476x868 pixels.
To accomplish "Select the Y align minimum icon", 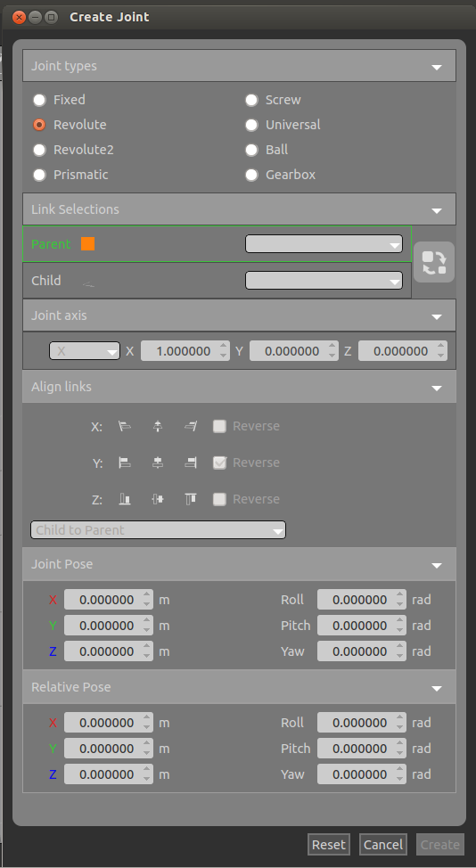I will point(125,463).
